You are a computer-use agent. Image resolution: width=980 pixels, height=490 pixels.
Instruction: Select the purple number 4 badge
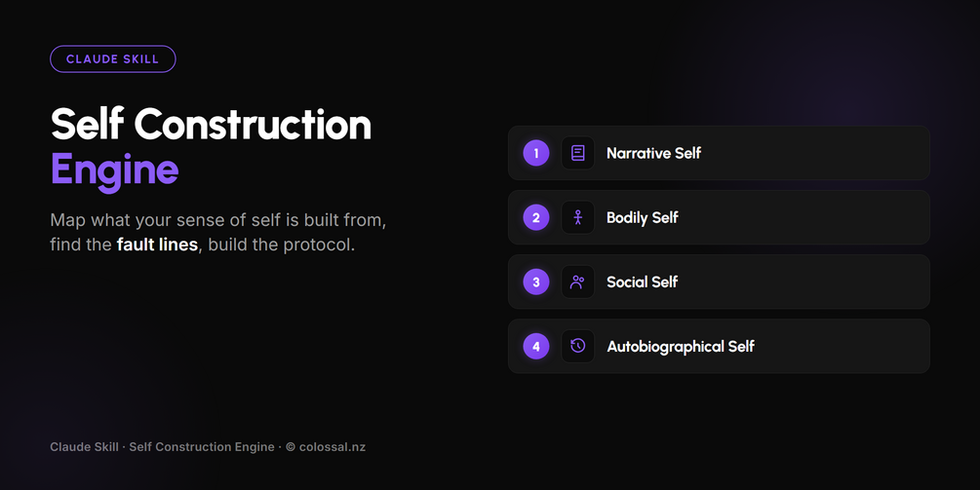(x=535, y=347)
